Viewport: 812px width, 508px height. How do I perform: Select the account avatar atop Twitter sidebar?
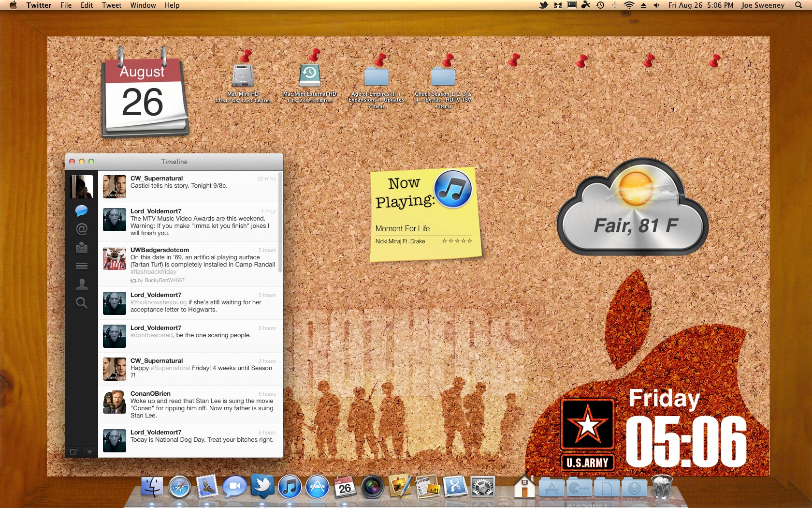pos(82,187)
